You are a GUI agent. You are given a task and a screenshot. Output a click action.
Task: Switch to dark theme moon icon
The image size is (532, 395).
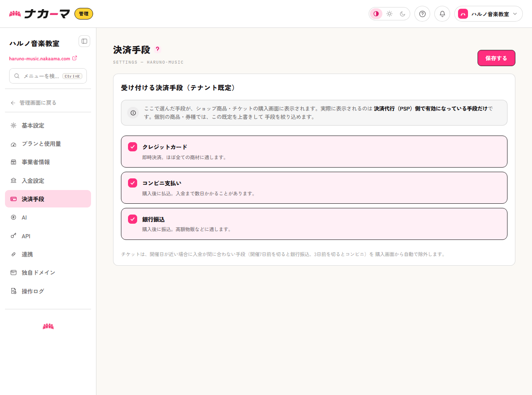(403, 14)
